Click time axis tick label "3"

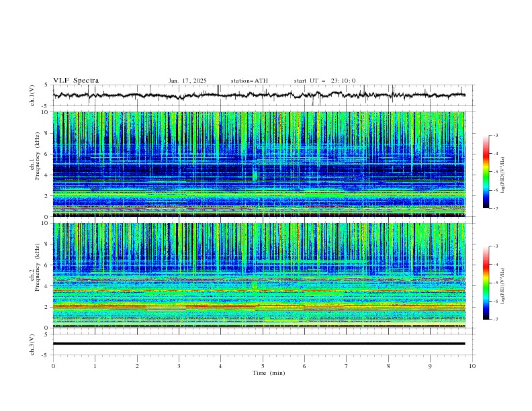(x=179, y=366)
